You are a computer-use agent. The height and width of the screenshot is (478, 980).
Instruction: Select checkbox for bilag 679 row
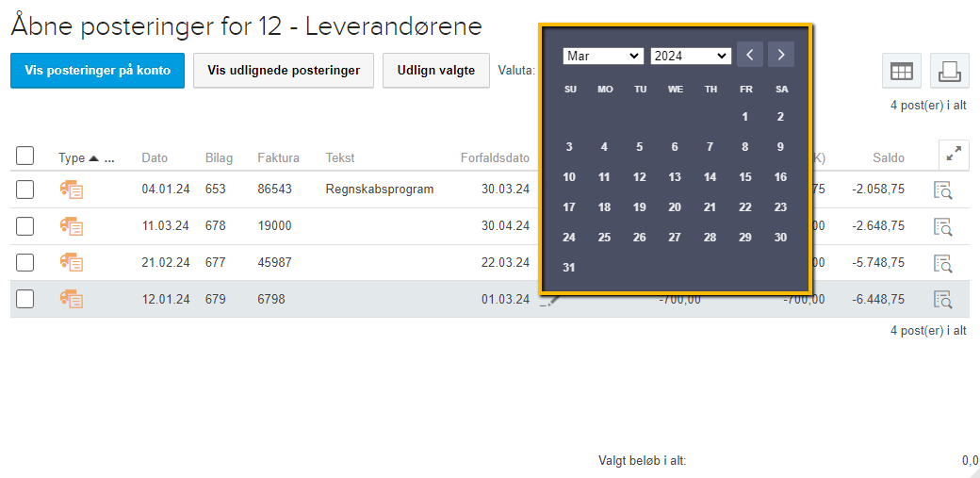tap(25, 300)
